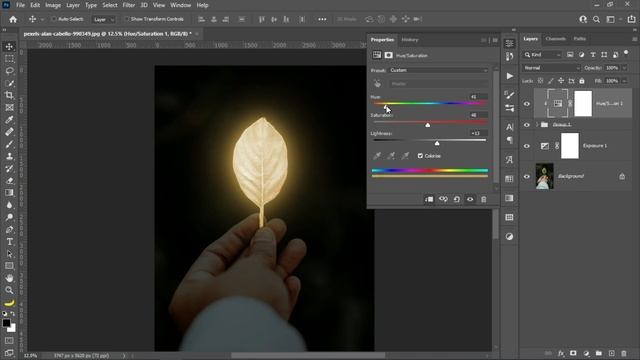Viewport: 640px width, 360px height.
Task: Delete layer using Layers panel trash icon
Action: (624, 353)
